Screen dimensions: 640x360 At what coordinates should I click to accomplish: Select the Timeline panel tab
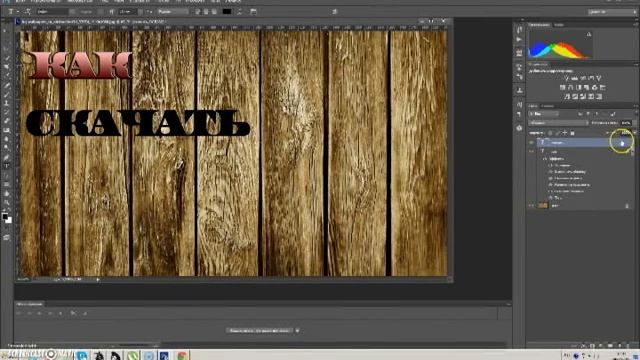click(x=30, y=304)
